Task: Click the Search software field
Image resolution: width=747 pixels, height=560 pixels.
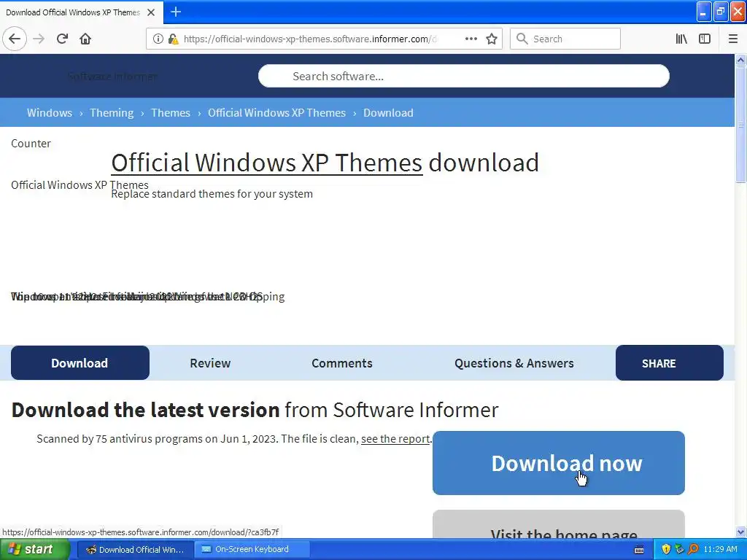Action: (x=463, y=76)
